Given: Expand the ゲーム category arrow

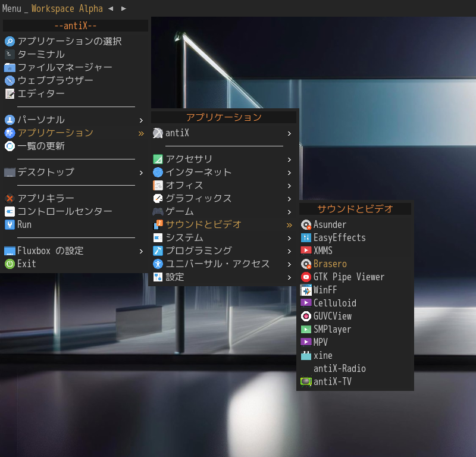Looking at the screenshot, I should 289,212.
